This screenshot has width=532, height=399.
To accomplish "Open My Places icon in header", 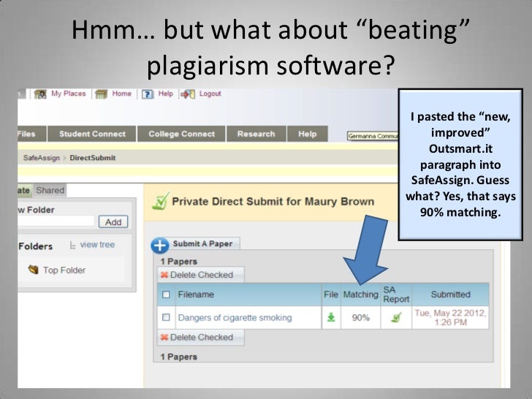I will click(40, 94).
